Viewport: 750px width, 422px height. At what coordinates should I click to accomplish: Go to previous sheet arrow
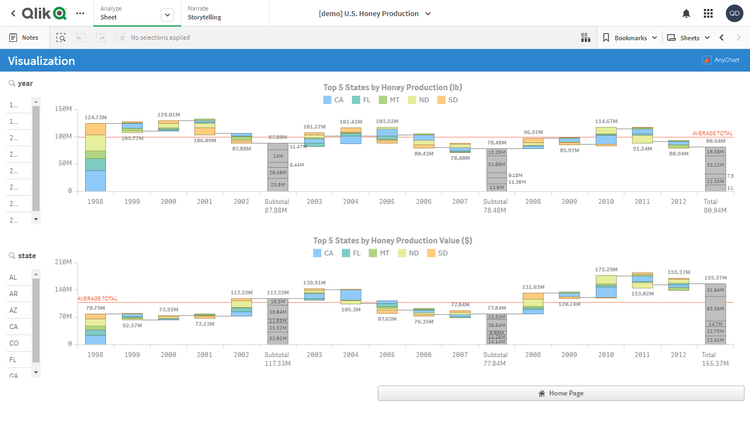pyautogui.click(x=721, y=37)
